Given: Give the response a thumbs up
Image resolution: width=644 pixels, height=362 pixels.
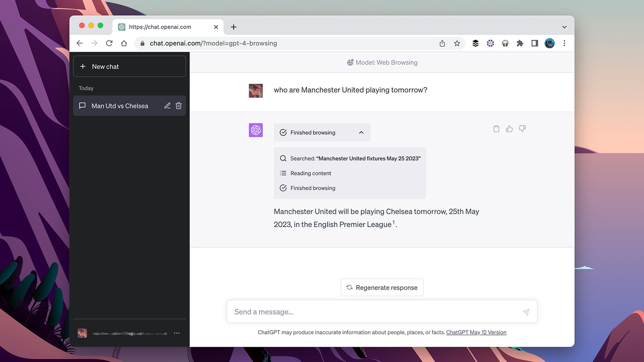Looking at the screenshot, I should [x=509, y=129].
